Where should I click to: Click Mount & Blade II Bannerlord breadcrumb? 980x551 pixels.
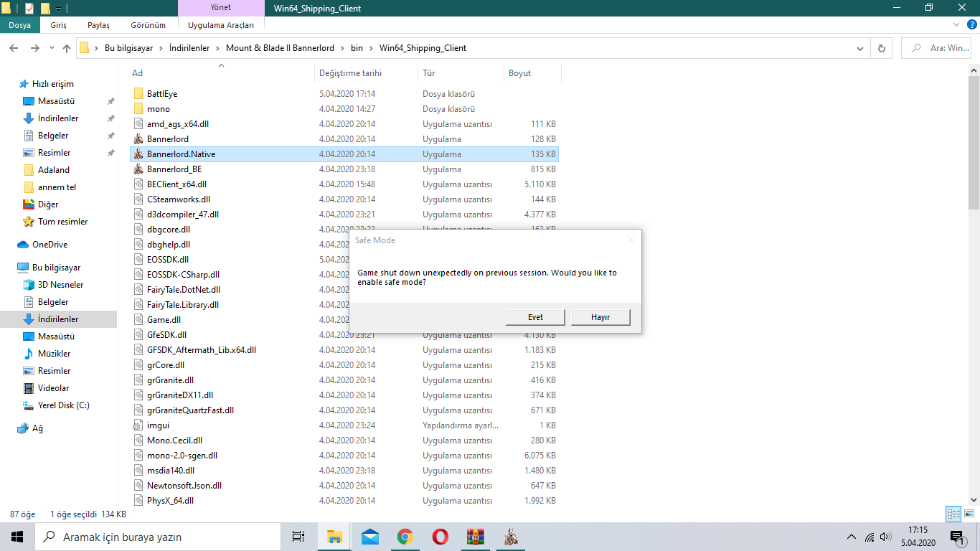(x=280, y=48)
